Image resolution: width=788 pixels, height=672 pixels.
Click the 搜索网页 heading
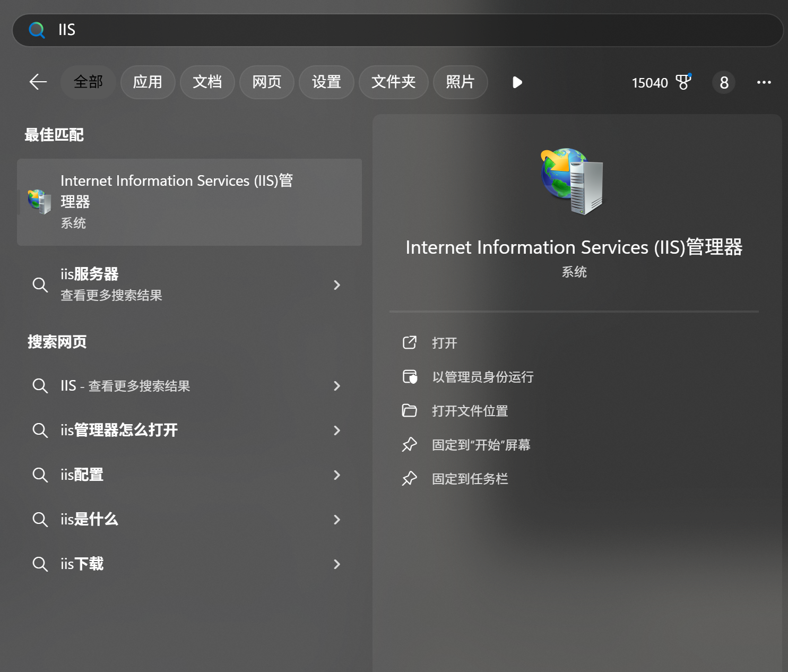[x=57, y=342]
